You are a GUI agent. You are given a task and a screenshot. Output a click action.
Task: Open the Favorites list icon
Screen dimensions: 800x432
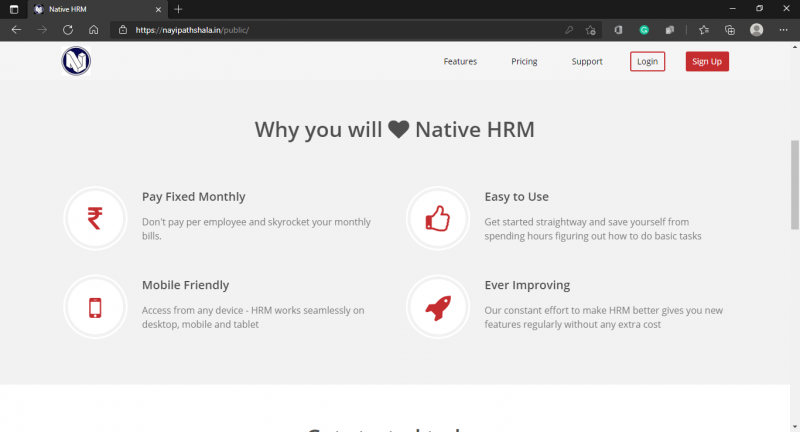coord(704,30)
